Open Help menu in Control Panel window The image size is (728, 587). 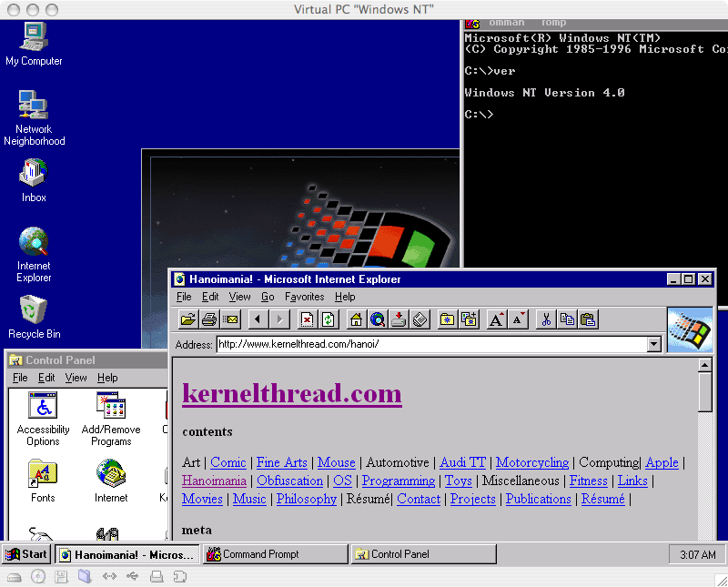(x=107, y=378)
